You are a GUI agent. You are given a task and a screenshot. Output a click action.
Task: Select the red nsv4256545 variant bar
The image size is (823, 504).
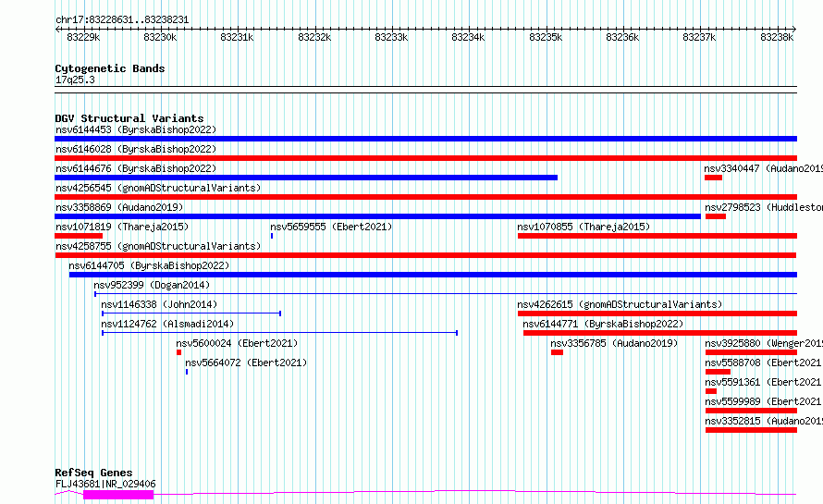pyautogui.click(x=425, y=197)
